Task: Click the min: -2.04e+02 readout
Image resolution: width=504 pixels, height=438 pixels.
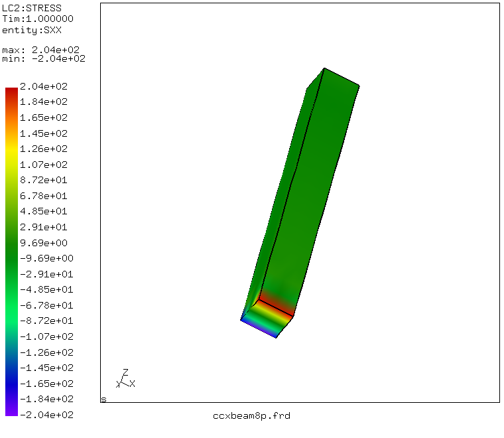Action: [x=44, y=58]
